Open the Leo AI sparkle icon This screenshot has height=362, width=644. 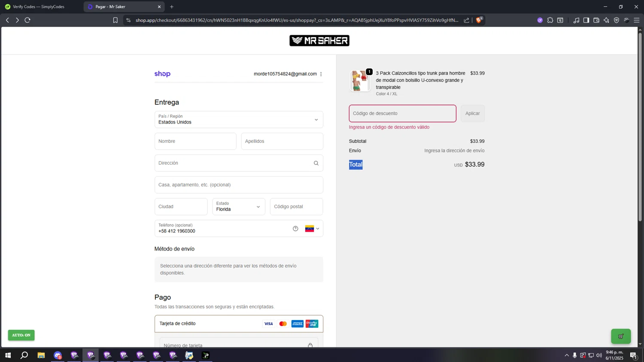pyautogui.click(x=606, y=20)
